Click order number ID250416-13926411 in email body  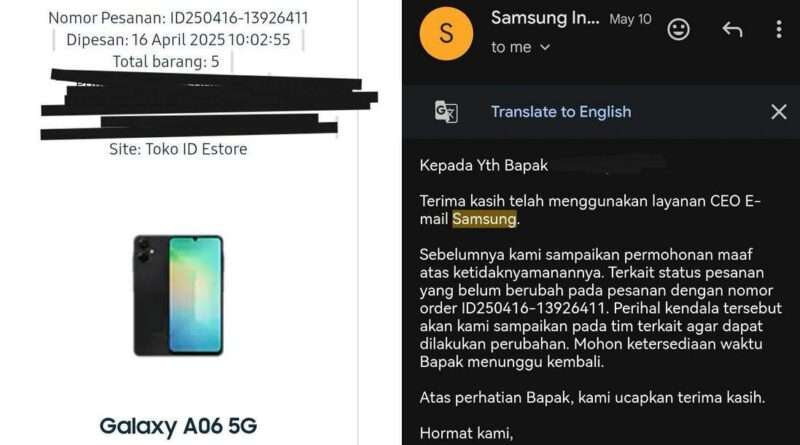[533, 308]
